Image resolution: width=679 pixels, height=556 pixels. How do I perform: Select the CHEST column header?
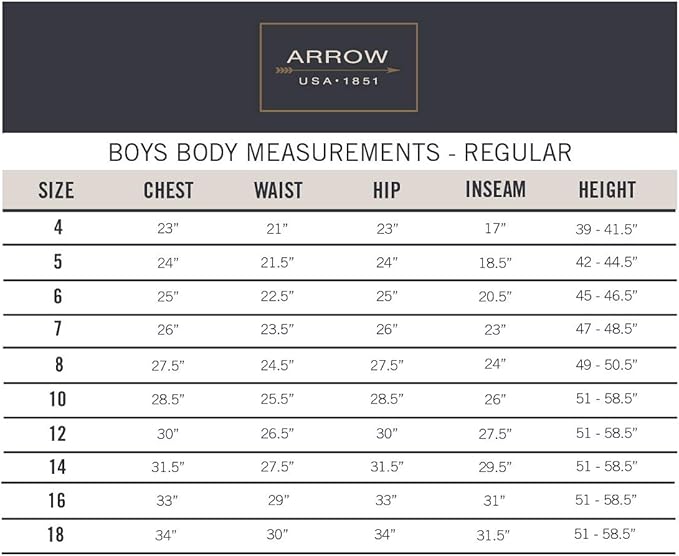pos(168,190)
